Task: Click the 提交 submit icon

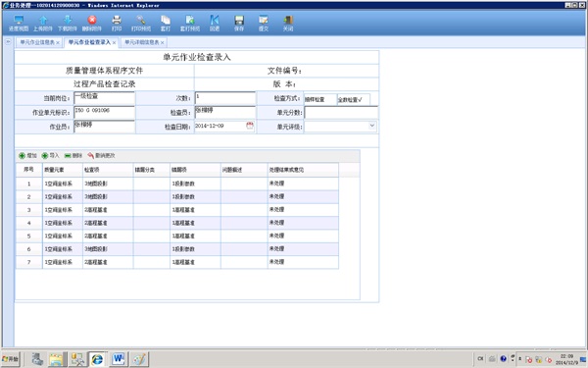Action: click(x=264, y=23)
